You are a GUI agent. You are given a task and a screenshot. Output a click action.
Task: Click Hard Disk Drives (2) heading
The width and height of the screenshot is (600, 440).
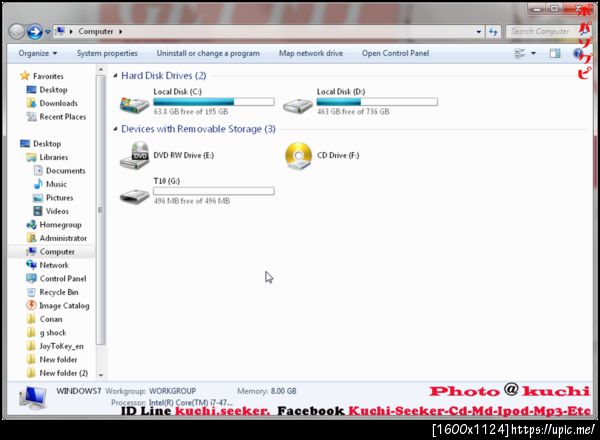164,76
